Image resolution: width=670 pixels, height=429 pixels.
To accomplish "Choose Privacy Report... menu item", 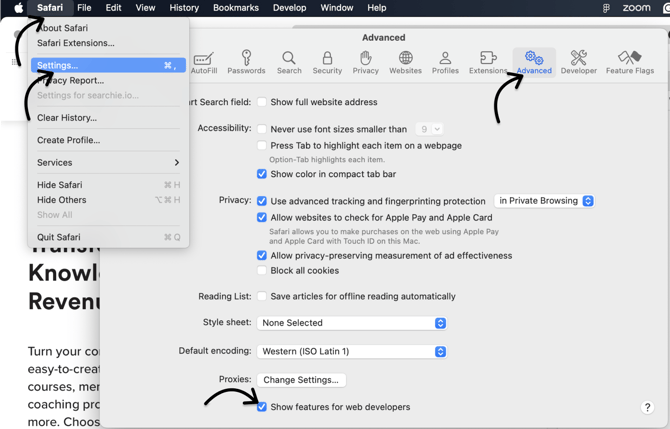I will pyautogui.click(x=108, y=80).
